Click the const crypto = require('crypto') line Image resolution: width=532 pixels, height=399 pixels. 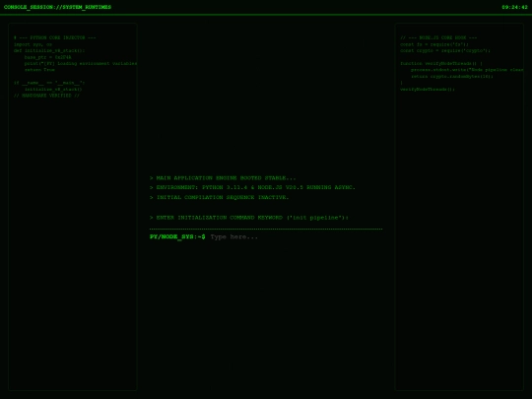point(445,50)
